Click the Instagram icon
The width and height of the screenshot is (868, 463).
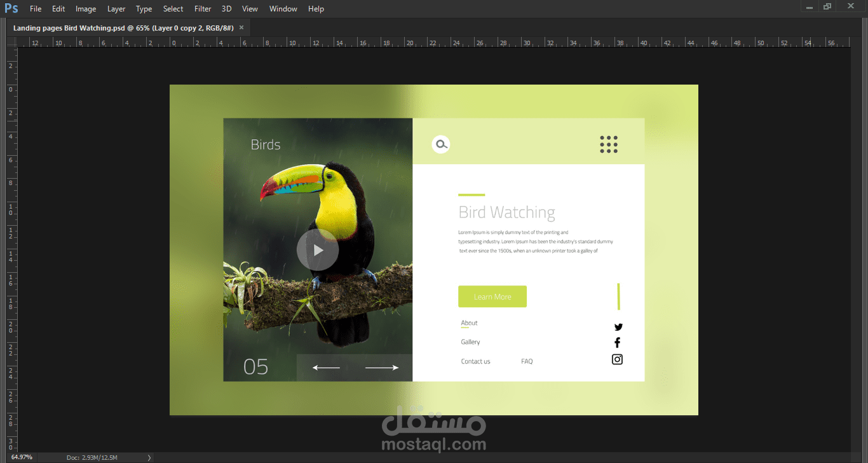point(617,359)
